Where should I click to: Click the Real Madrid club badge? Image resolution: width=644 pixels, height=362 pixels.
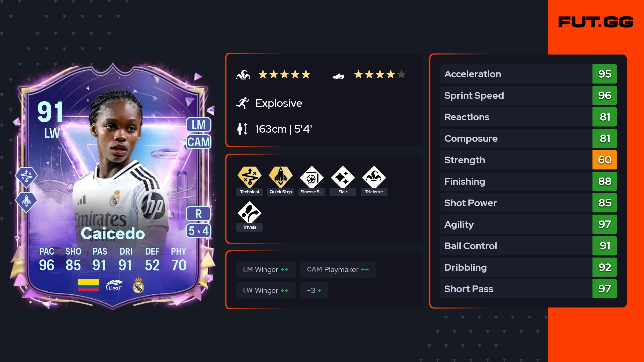click(138, 285)
